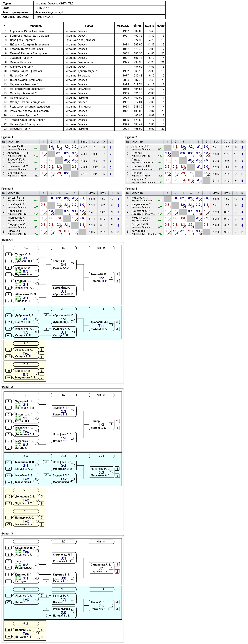Screen dimensions: 248x644
Task: Click the Участник column header in main table
Action: [36, 25]
